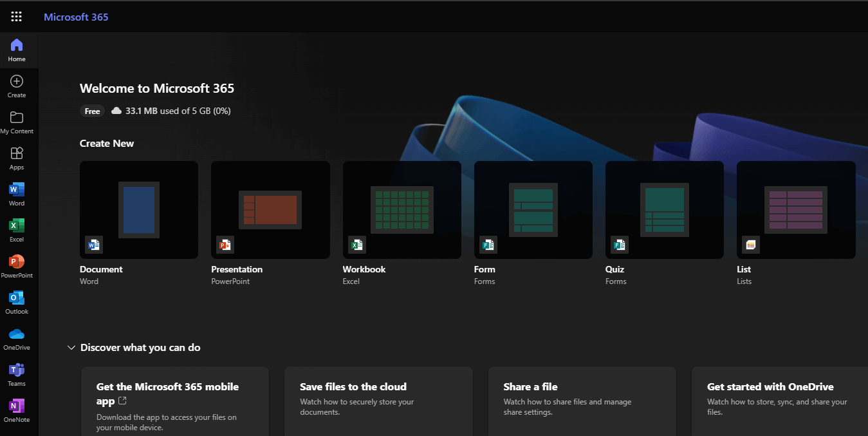Viewport: 868px width, 436px height.
Task: Open Teams from the sidebar
Action: (x=16, y=375)
